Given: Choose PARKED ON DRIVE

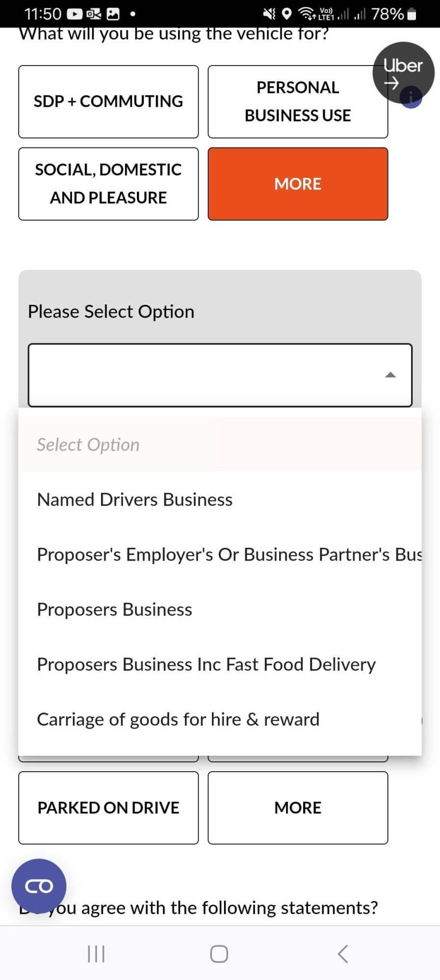Looking at the screenshot, I should [x=108, y=808].
